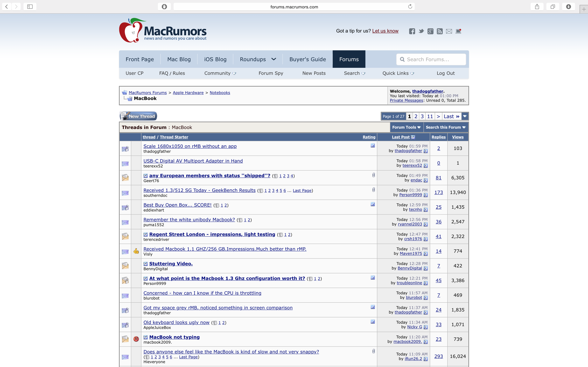Open the Forum Tools dropdown
This screenshot has height=367, width=588.
coord(406,127)
